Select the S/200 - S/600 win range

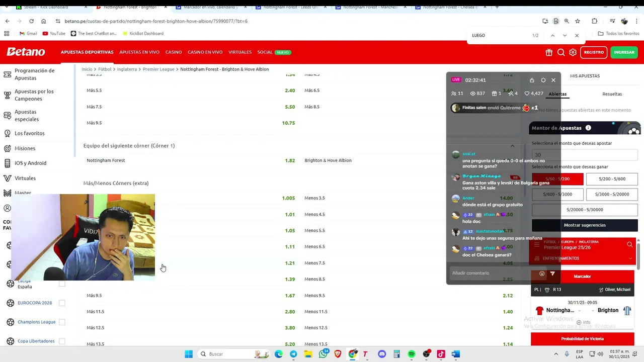(x=612, y=179)
